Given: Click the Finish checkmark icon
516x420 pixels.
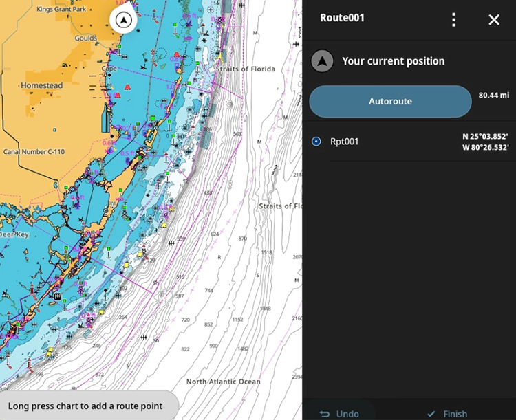Looking at the screenshot, I should click(x=431, y=414).
